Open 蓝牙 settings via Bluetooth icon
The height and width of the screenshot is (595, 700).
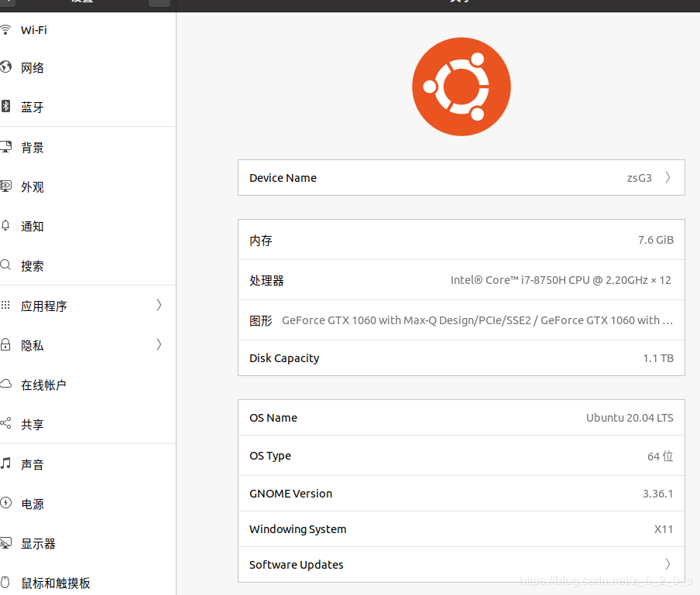[x=13, y=107]
